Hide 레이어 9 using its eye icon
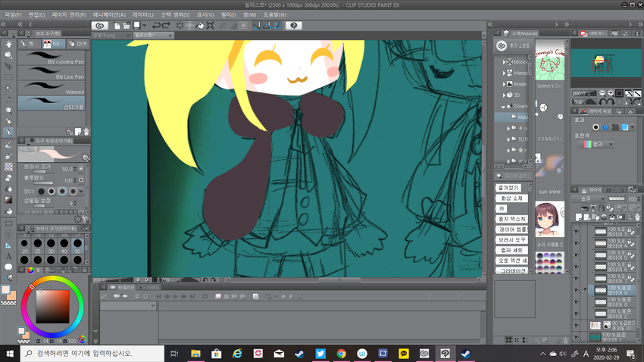644x362 pixels. tap(576, 290)
